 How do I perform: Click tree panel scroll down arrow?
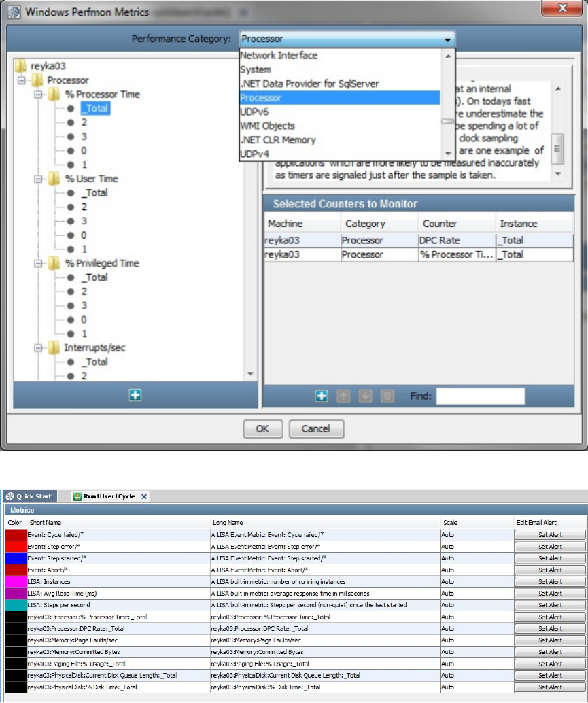point(251,373)
